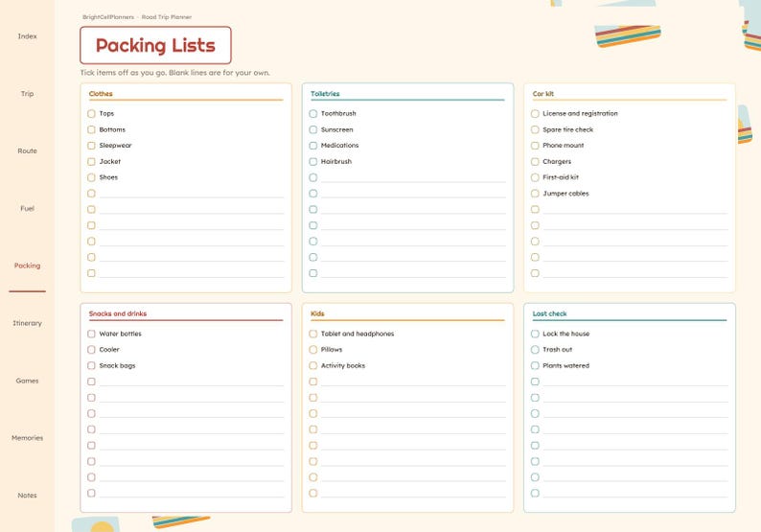Click the Packing Lists title

(155, 46)
